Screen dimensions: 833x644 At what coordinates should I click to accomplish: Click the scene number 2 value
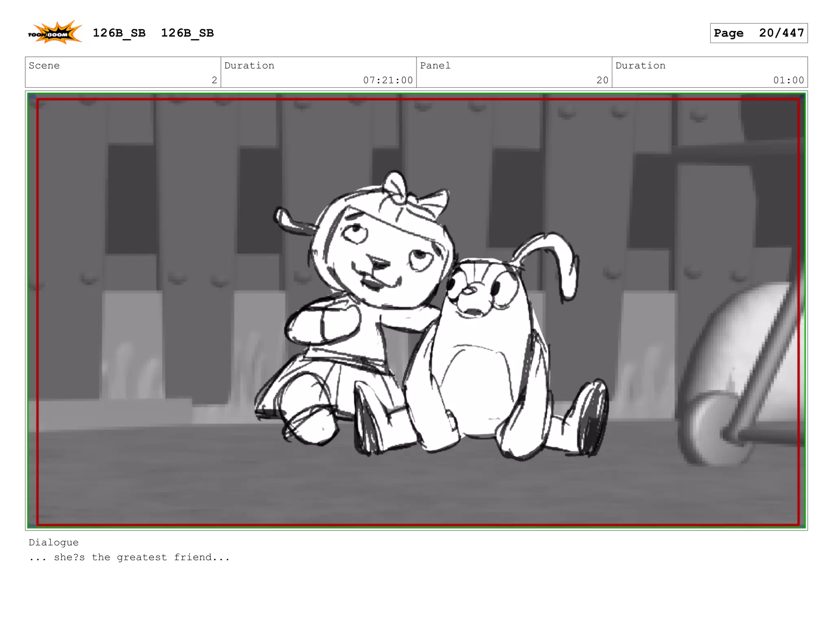214,80
